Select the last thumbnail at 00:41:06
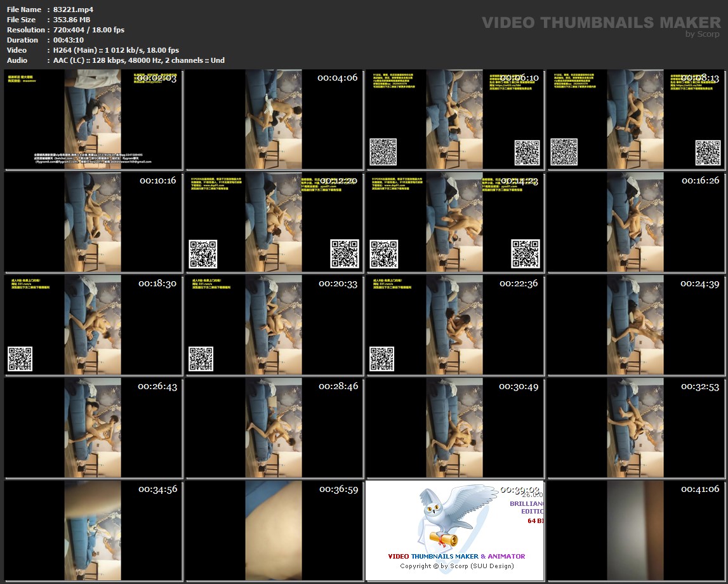728x584 pixels. point(636,531)
